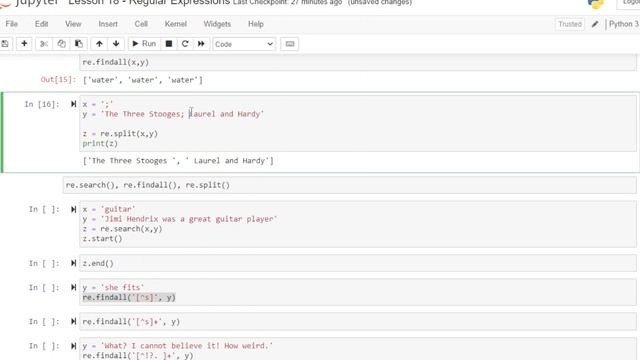640x360 pixels.
Task: Run the re.findall('[^s]+', y) cell via its icon
Action: (x=73, y=322)
